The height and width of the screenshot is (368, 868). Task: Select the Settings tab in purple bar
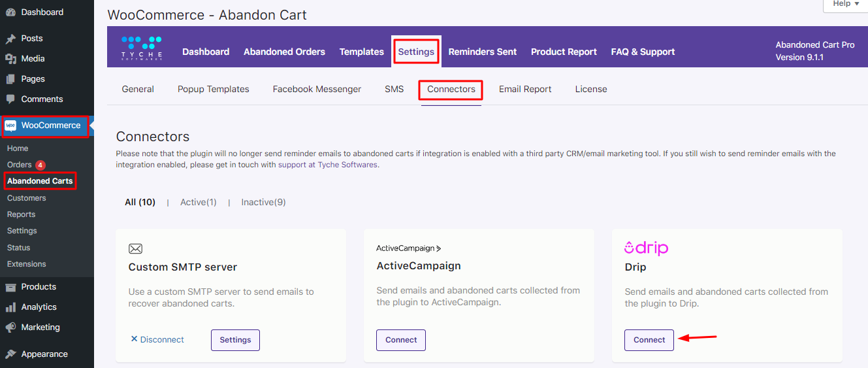(x=416, y=52)
